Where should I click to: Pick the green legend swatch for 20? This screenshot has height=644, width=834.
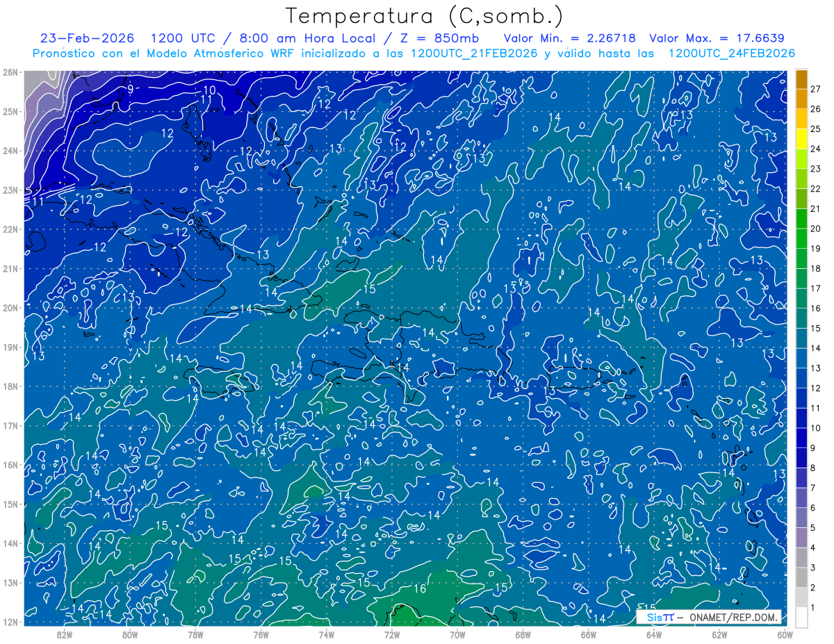pos(801,219)
